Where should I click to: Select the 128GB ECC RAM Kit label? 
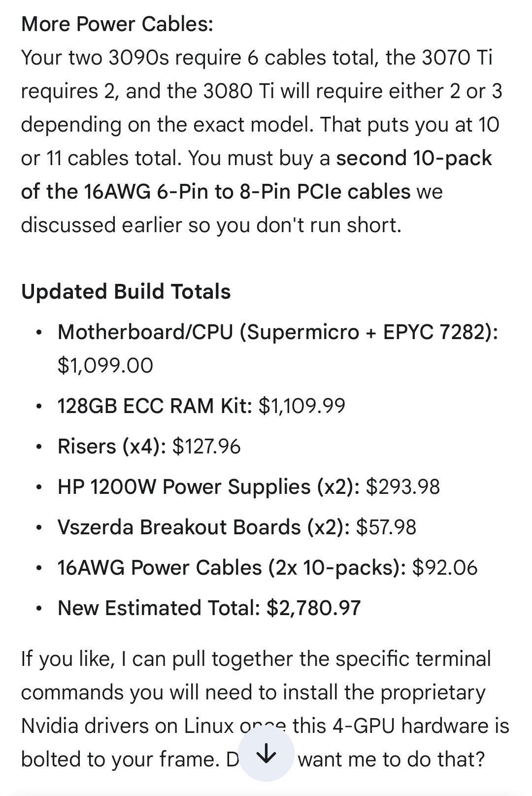(155, 406)
